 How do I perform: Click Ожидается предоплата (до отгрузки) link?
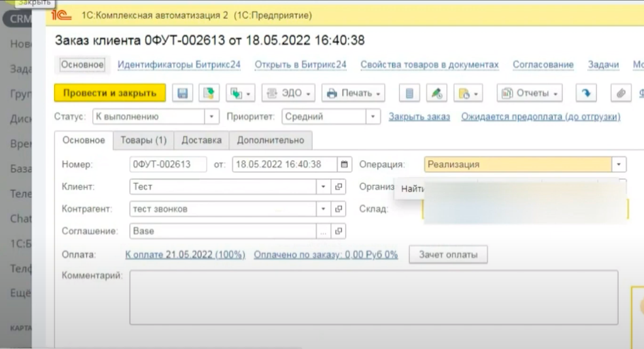click(x=541, y=117)
